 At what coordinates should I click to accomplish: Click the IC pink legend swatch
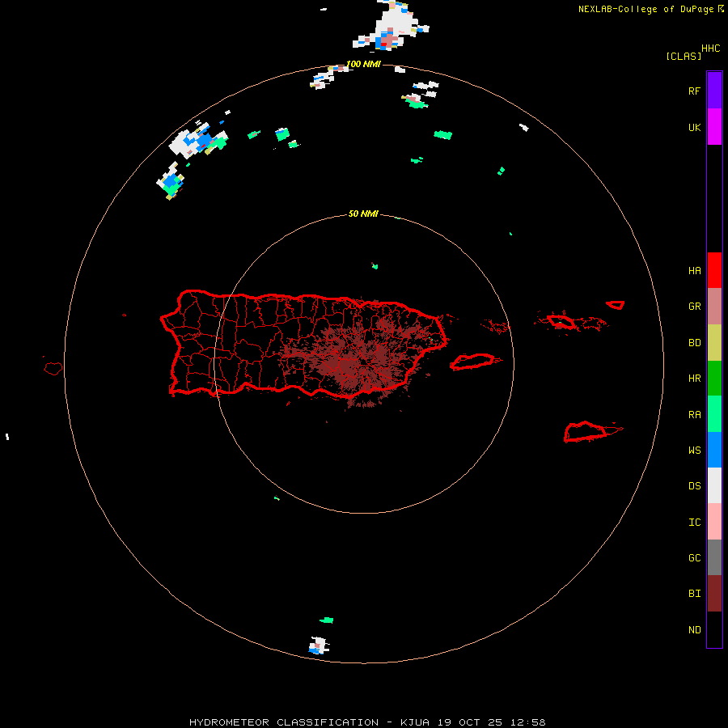pos(714,522)
